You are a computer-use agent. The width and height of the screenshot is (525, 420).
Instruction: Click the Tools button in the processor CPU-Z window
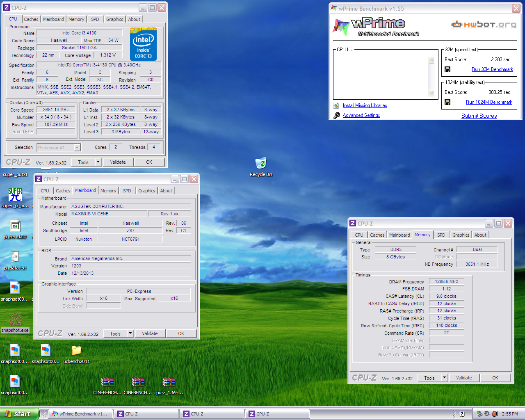pyautogui.click(x=83, y=162)
